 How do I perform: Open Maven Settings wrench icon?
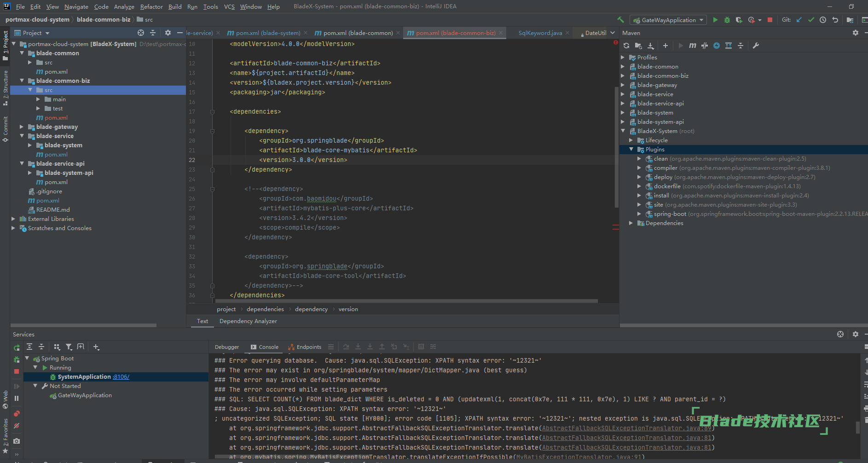[756, 46]
